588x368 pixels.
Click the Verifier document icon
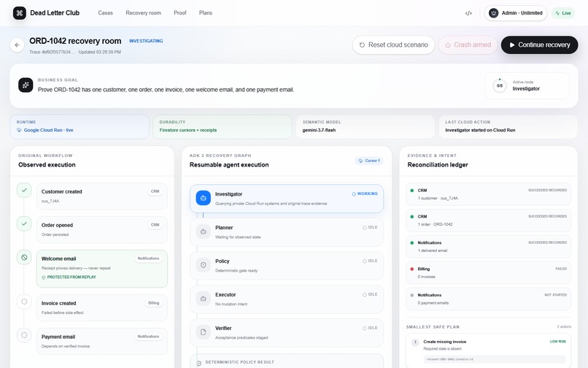[x=204, y=332]
